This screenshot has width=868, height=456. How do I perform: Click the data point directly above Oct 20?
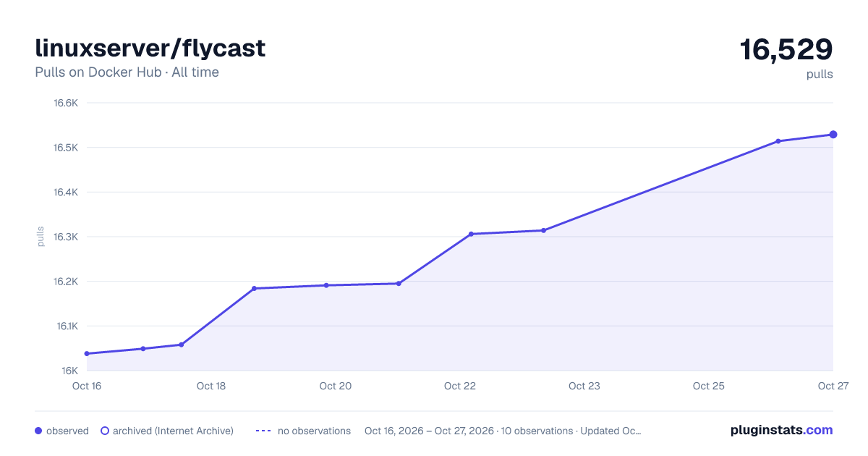[326, 285]
